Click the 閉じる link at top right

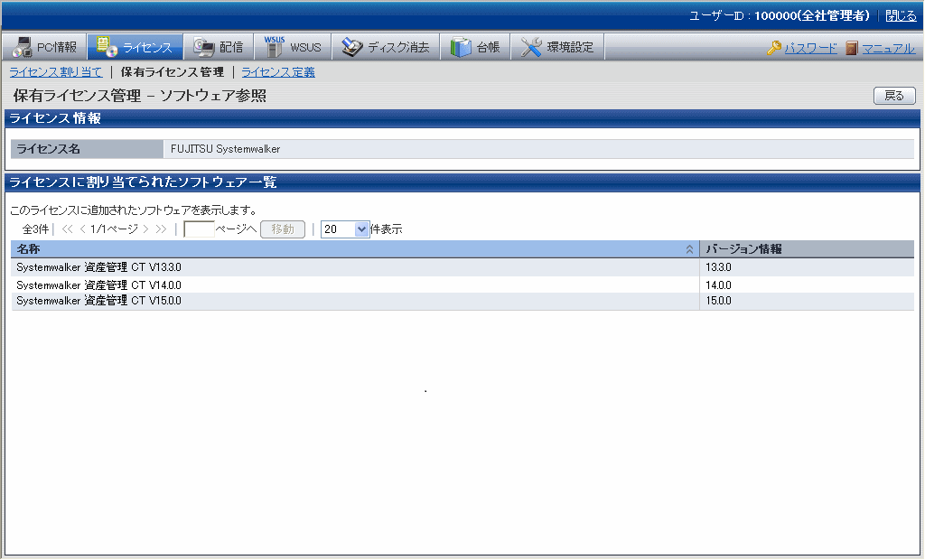pos(901,15)
